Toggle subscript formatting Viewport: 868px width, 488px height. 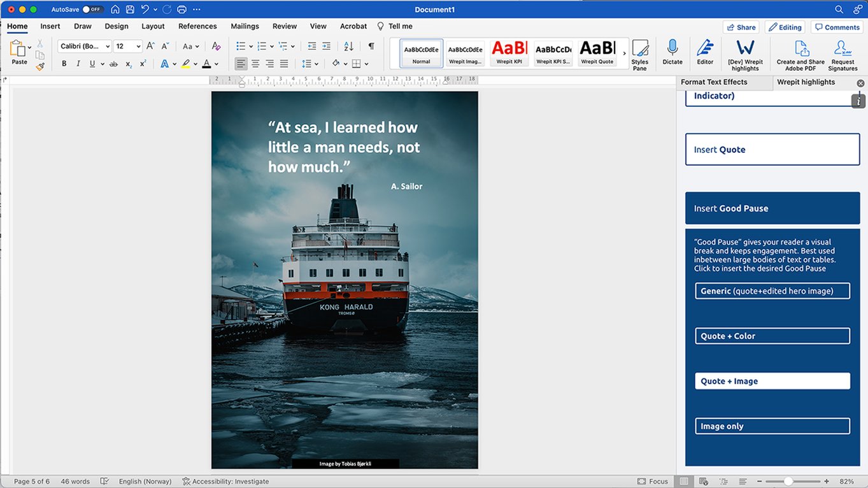click(129, 64)
